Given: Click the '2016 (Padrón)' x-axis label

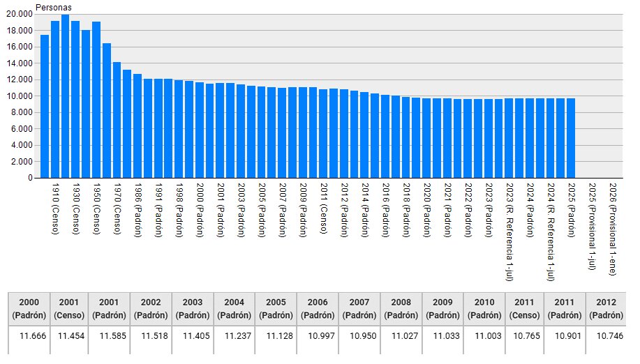Looking at the screenshot, I should point(386,211).
